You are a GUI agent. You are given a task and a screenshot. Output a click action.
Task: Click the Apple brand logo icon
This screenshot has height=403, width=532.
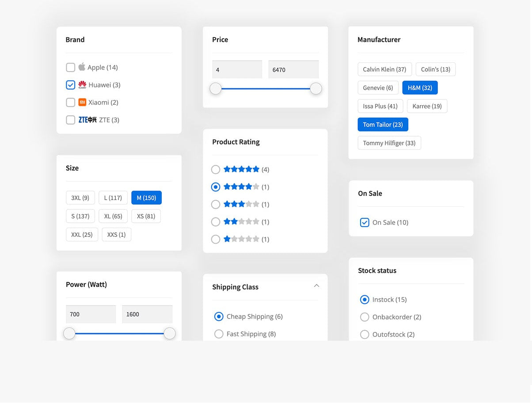pyautogui.click(x=82, y=67)
